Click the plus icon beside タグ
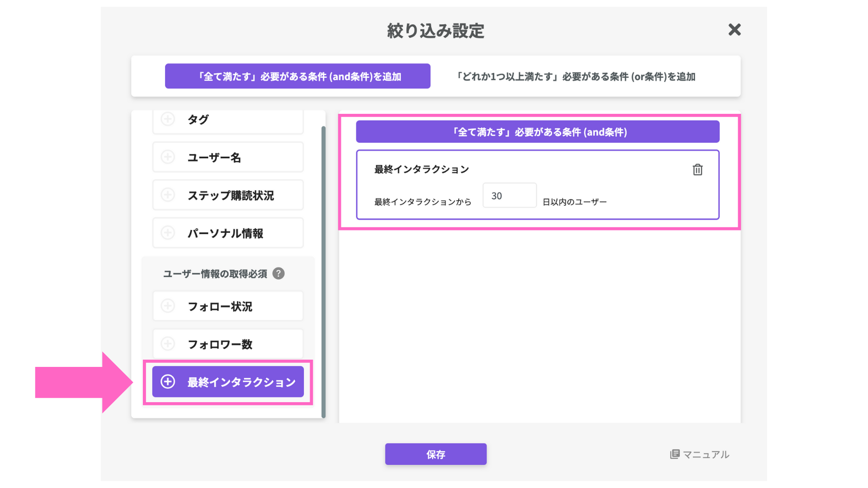868x488 pixels. tap(168, 119)
